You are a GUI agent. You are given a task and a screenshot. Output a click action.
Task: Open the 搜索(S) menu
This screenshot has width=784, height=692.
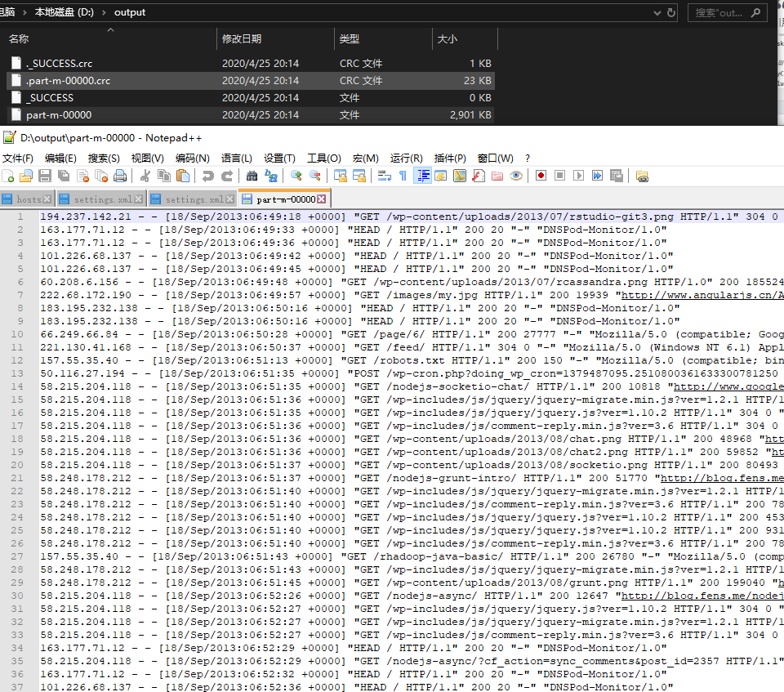[x=104, y=158]
